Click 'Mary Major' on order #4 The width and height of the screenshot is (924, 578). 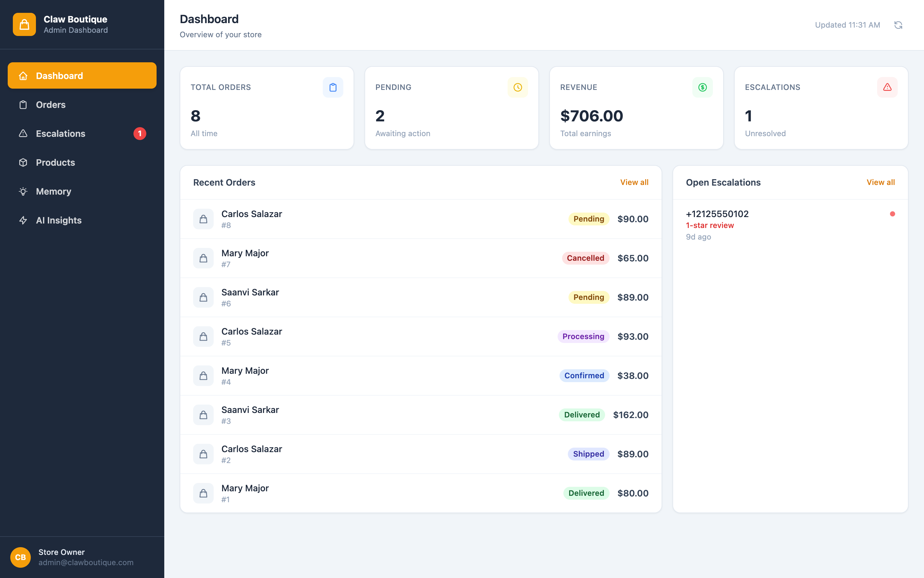(245, 371)
